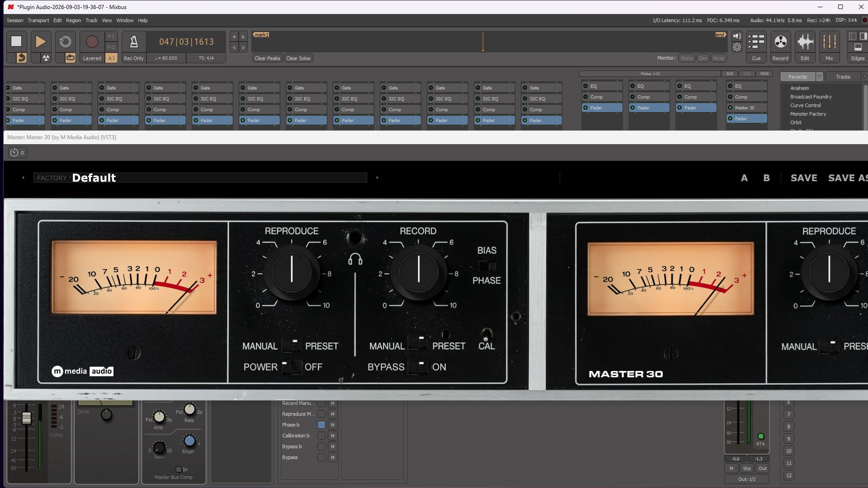Start playback with the Play triangle
This screenshot has height=488, width=868.
click(41, 42)
